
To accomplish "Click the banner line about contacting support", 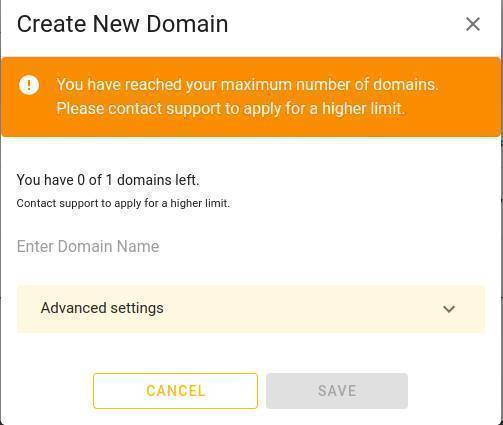I will tap(231, 109).
